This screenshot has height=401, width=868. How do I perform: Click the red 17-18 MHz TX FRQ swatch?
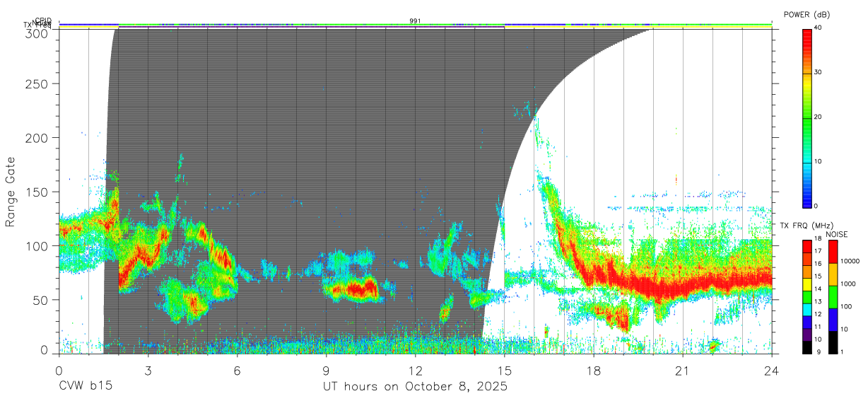click(x=807, y=247)
